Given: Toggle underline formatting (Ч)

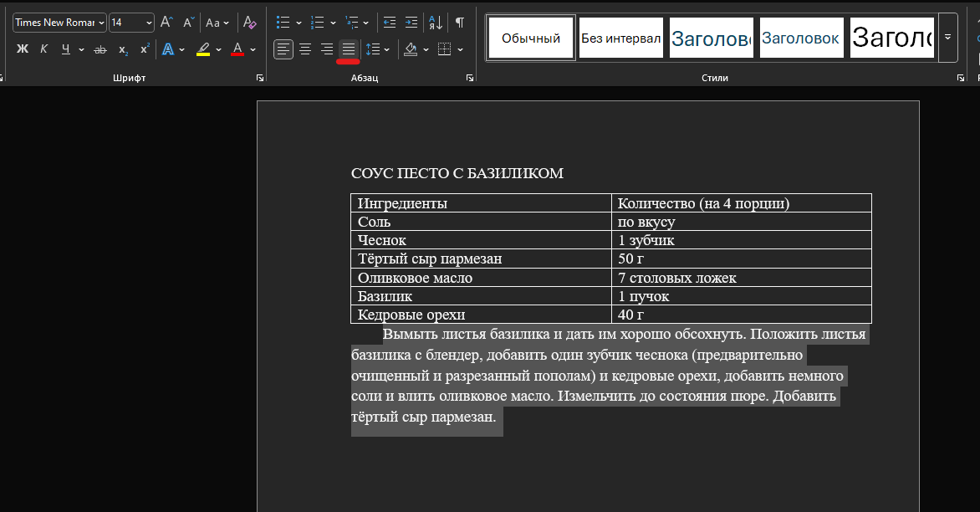Looking at the screenshot, I should coord(65,49).
